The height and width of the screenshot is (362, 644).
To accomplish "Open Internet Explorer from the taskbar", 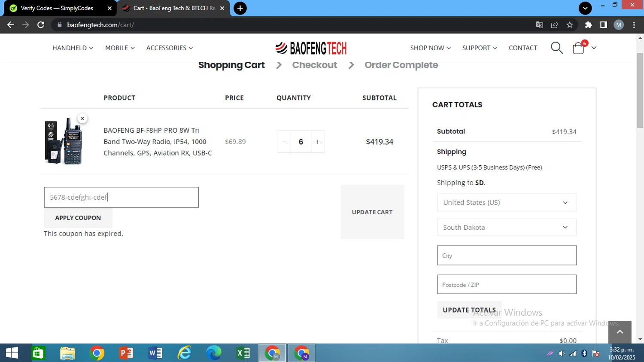I will pyautogui.click(x=185, y=353).
